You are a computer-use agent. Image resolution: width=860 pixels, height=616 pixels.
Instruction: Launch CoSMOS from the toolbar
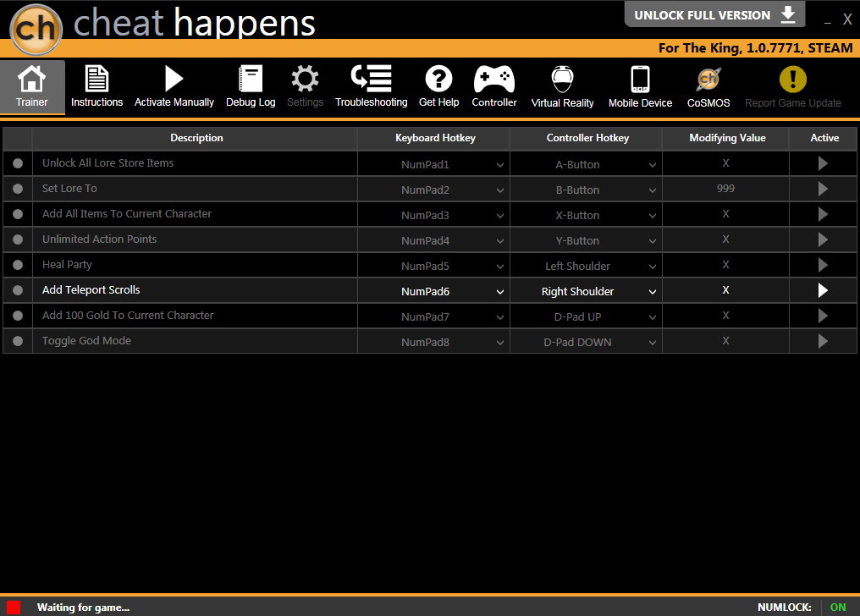(708, 86)
